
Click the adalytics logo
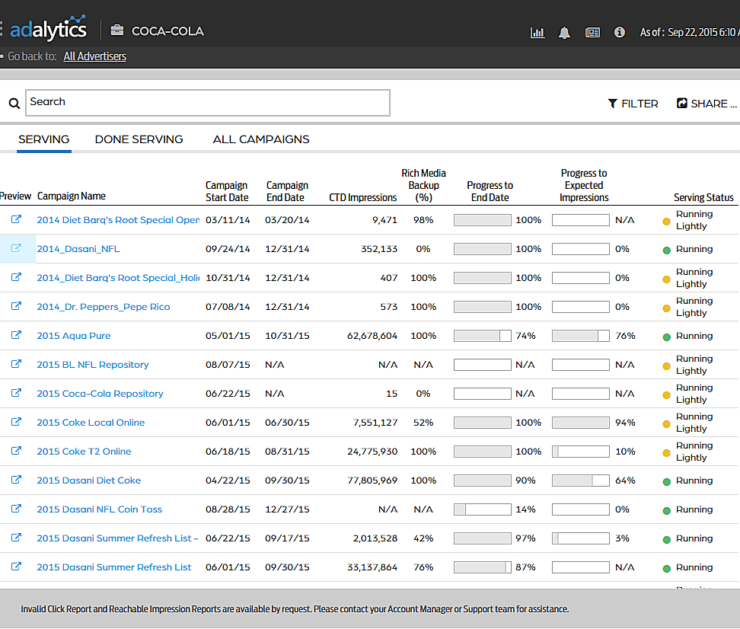48,28
